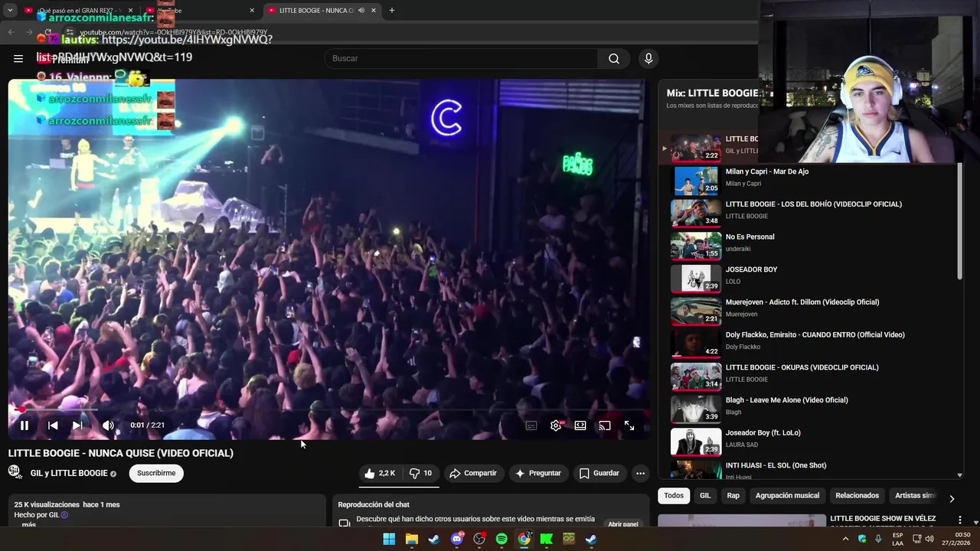
Task: Expand the description with 'más'
Action: click(29, 525)
